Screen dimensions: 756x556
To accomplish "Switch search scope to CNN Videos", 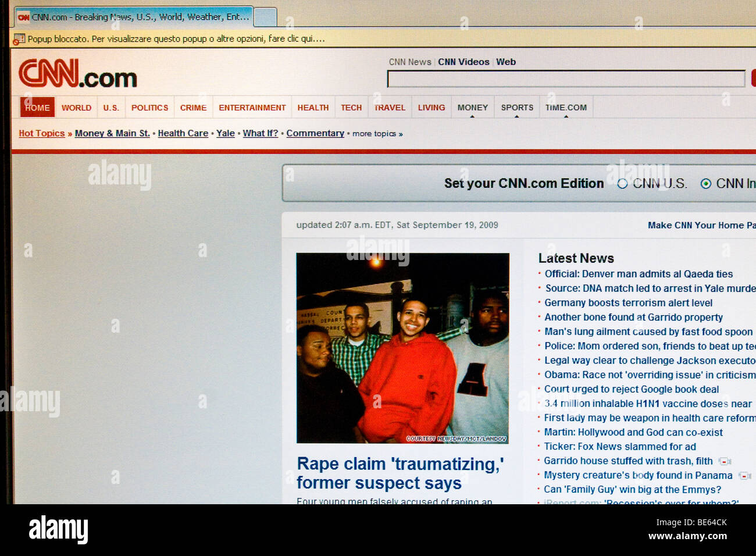I will (463, 62).
